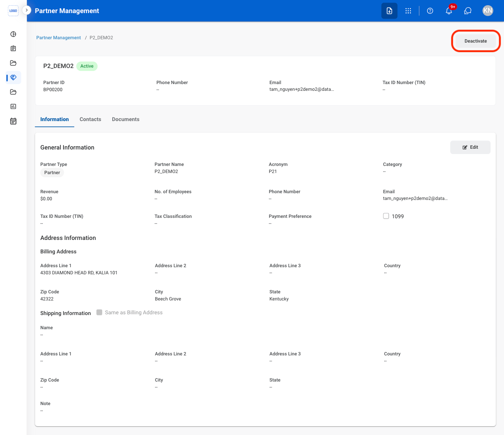The height and width of the screenshot is (435, 504).
Task: Open the calendar sidebar icon
Action: tap(13, 121)
